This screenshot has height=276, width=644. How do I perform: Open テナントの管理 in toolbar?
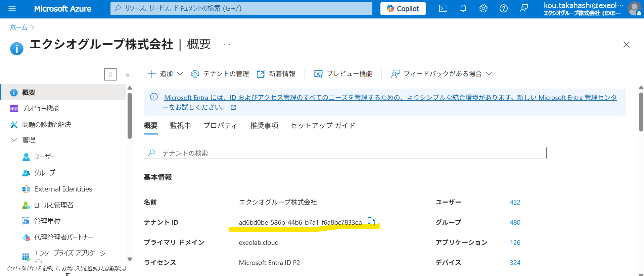[220, 74]
